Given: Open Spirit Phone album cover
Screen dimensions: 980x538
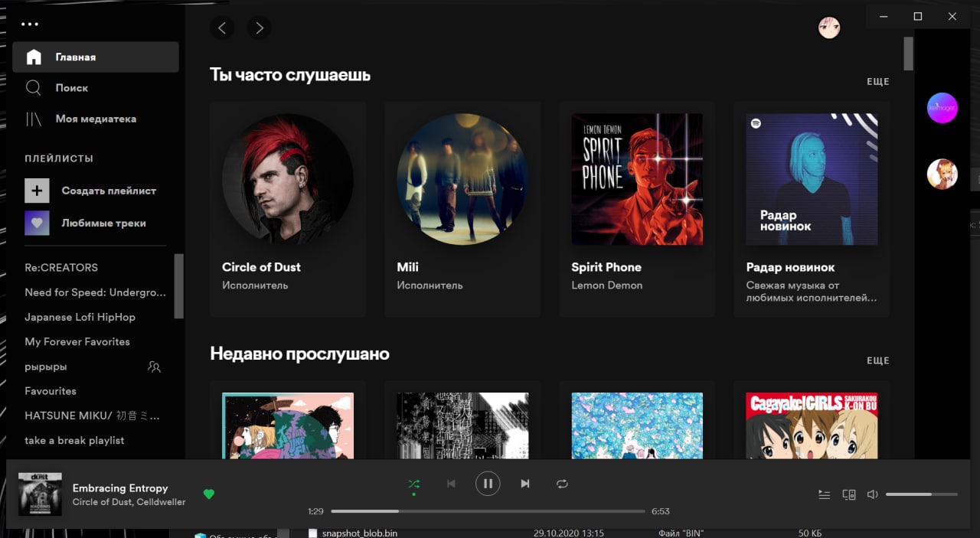Looking at the screenshot, I should [x=637, y=180].
